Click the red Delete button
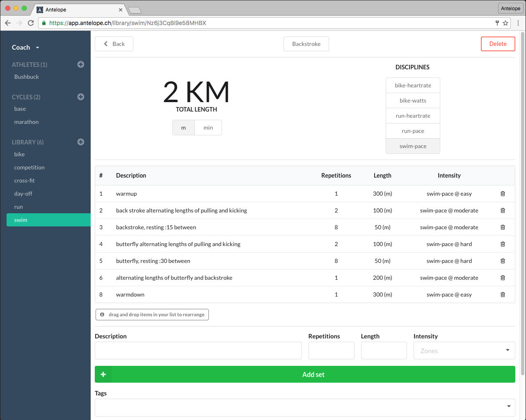The width and height of the screenshot is (526, 420). (x=498, y=44)
